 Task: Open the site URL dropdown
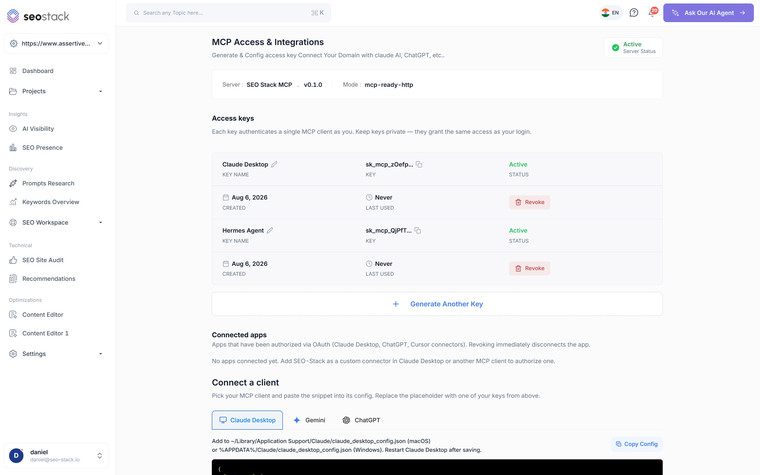pyautogui.click(x=56, y=44)
